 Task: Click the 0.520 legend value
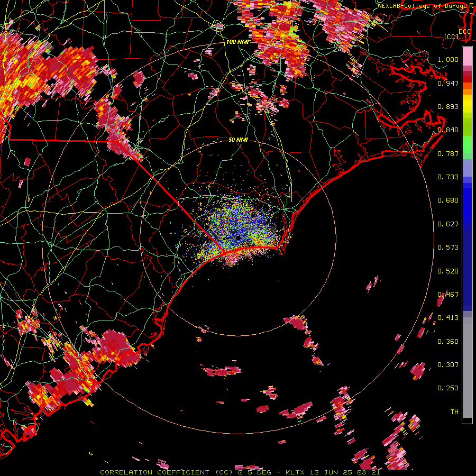pyautogui.click(x=448, y=271)
